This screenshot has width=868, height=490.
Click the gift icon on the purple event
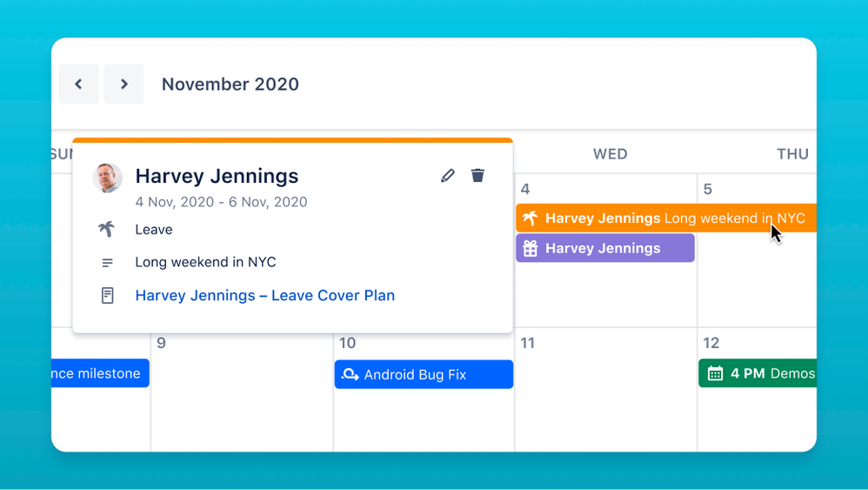pos(531,248)
